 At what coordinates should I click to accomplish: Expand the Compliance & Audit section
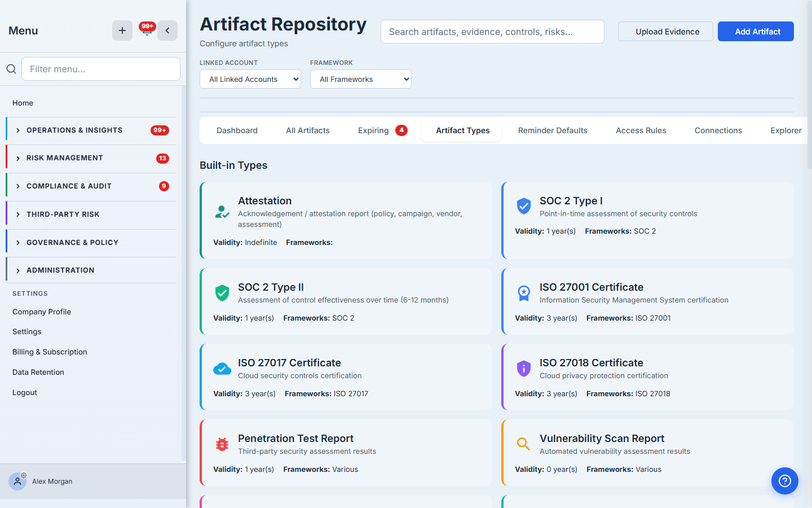tap(91, 186)
